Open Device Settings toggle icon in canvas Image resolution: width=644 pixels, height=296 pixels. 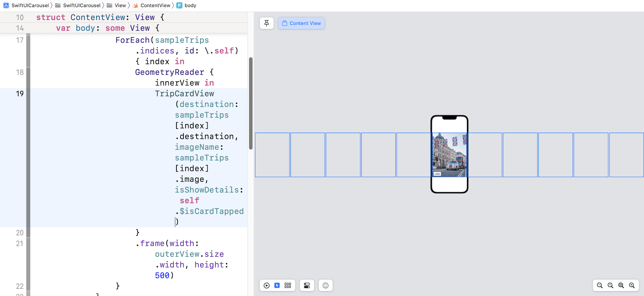(307, 286)
